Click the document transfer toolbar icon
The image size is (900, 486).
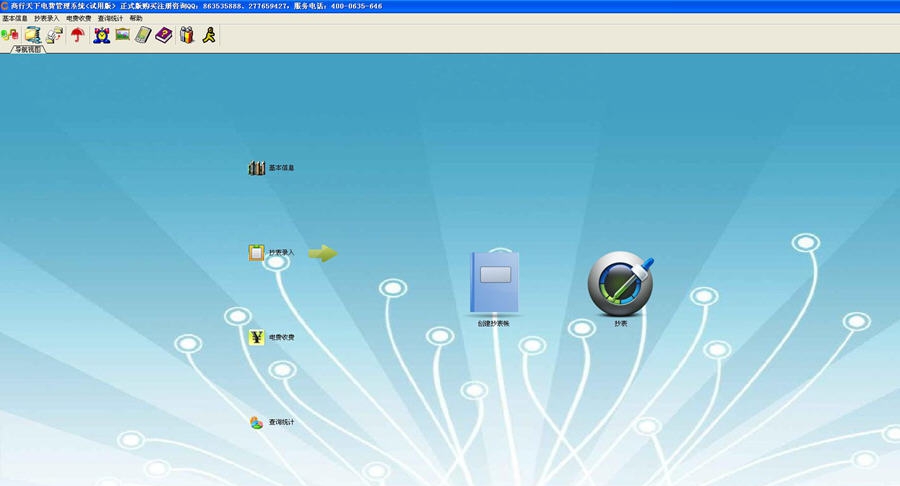[55, 36]
